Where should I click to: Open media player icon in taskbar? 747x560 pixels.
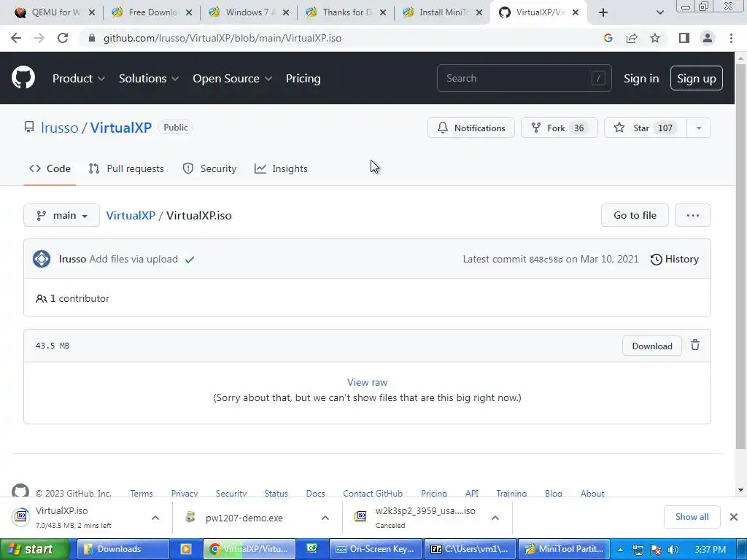pos(186,549)
